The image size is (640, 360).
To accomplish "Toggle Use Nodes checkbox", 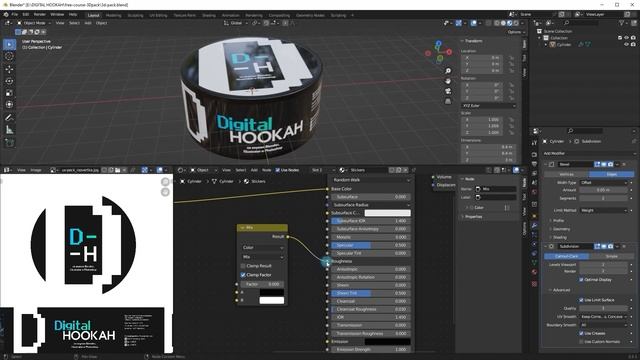I will coord(278,170).
